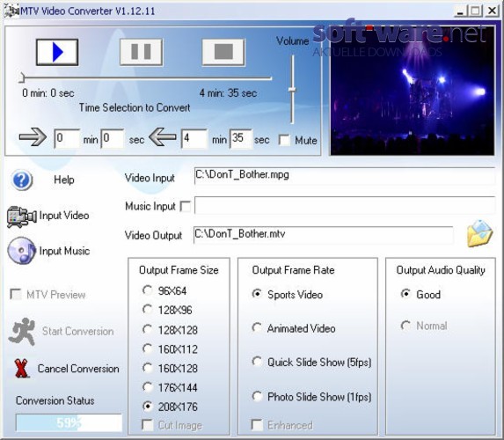
Task: Click the app icon in title bar
Action: tap(11, 11)
